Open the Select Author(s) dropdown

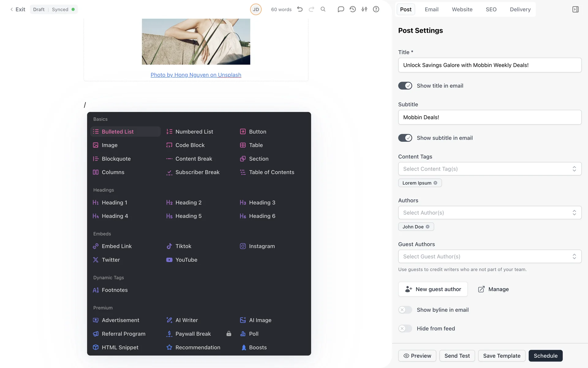pos(489,213)
